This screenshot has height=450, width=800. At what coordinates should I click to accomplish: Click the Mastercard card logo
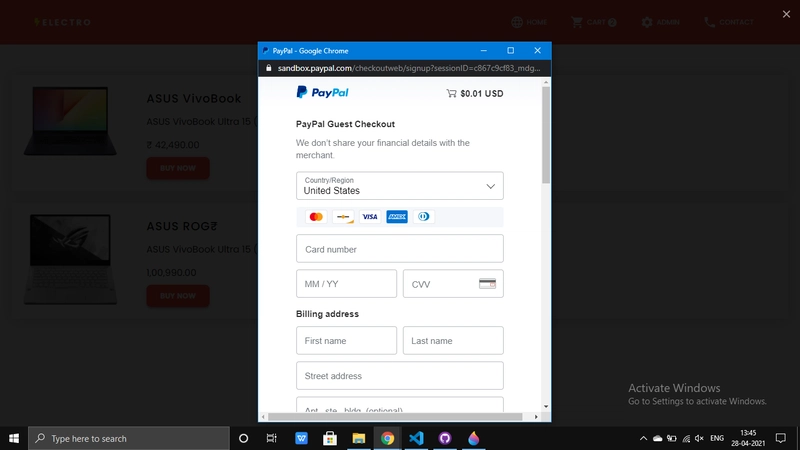pyautogui.click(x=316, y=217)
